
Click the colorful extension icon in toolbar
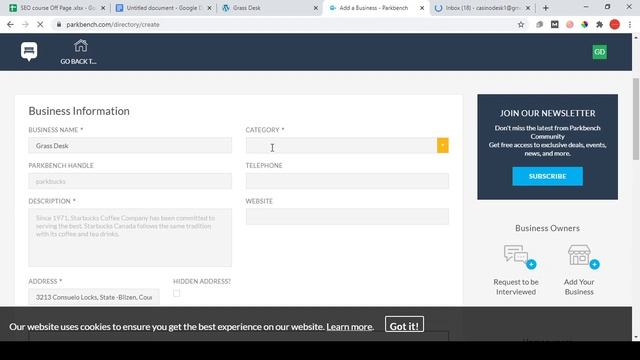pyautogui.click(x=584, y=24)
